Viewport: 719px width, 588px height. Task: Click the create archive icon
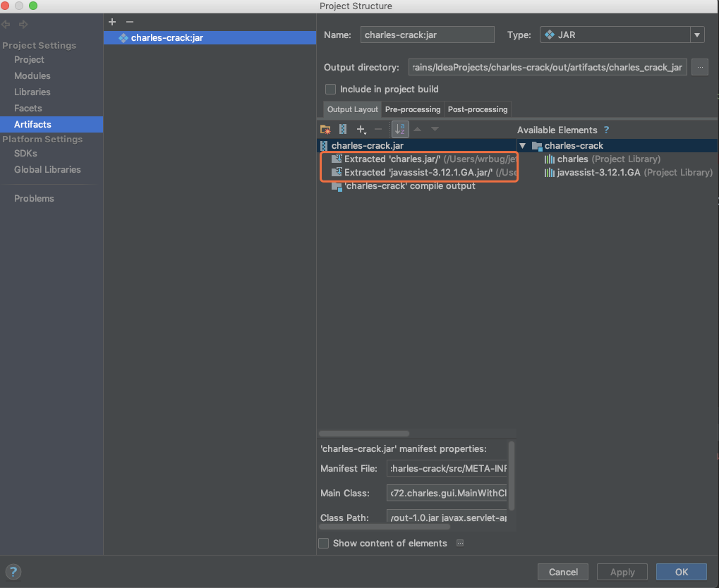[343, 129]
